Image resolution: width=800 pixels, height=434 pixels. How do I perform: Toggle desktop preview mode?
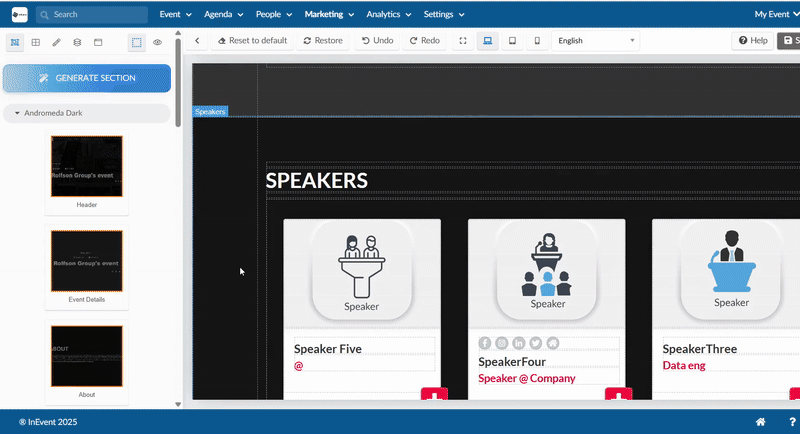(488, 41)
